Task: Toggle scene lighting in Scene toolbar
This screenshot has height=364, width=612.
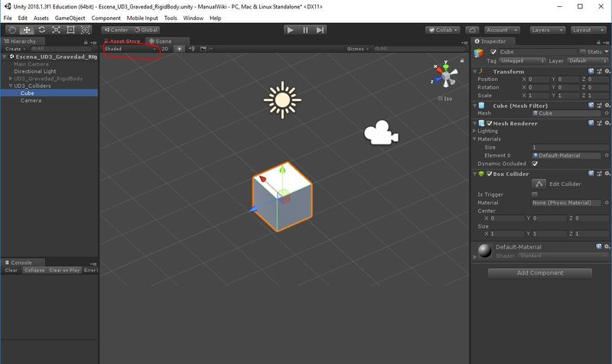Action: coord(179,49)
